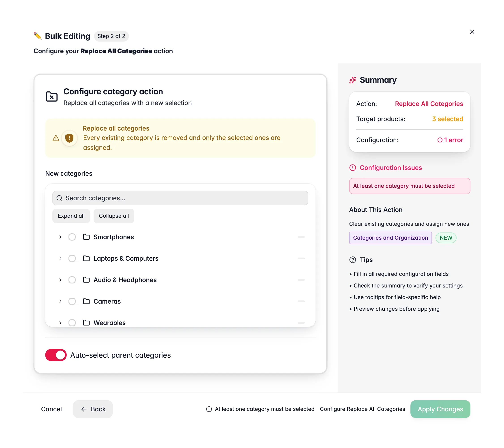The image size is (504, 448).
Task: Click the error icon beside 1 error
Action: click(440, 140)
